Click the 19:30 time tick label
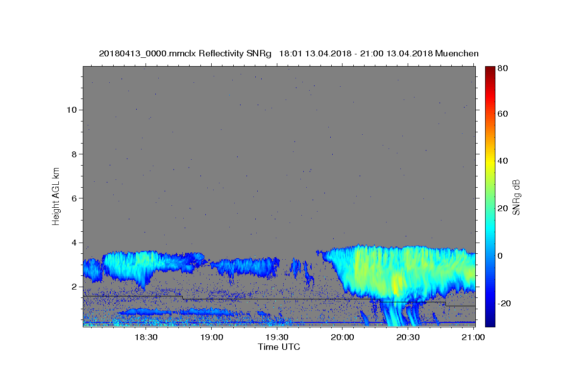The width and height of the screenshot is (588, 392). (x=276, y=337)
